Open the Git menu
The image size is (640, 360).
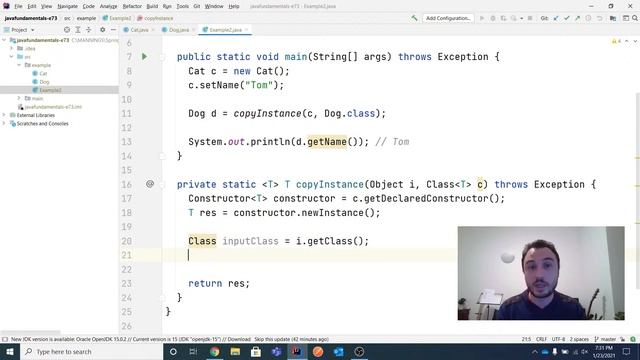tap(197, 6)
